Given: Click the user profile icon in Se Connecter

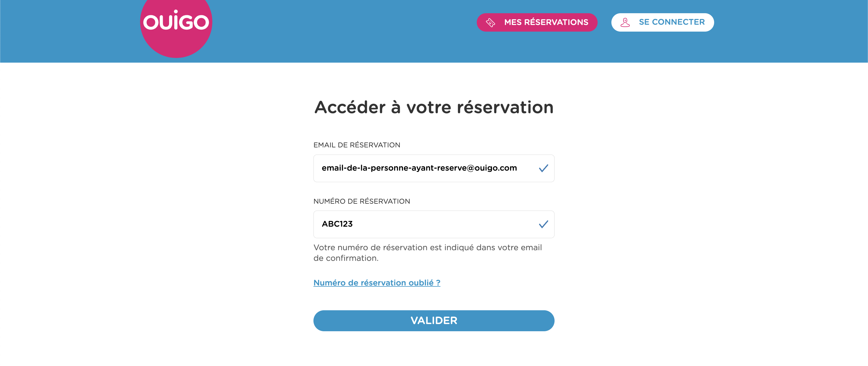Looking at the screenshot, I should [x=625, y=22].
